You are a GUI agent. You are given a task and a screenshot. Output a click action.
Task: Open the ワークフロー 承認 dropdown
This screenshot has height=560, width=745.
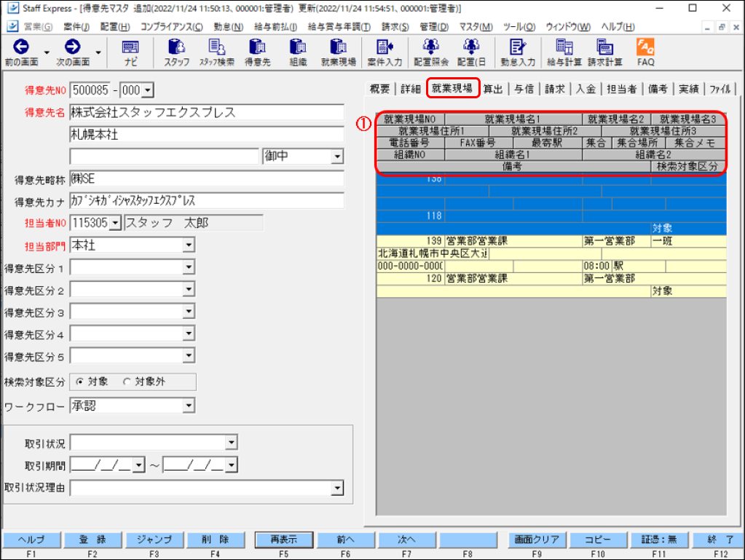(189, 406)
